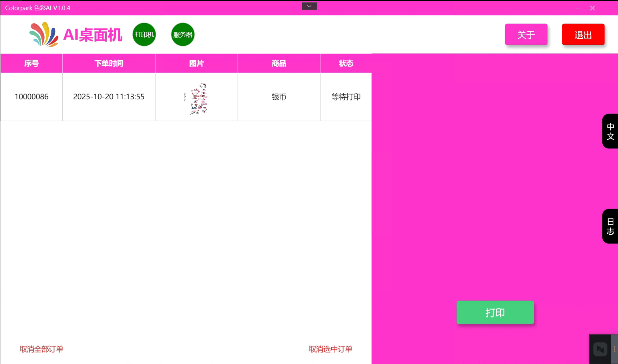Open the three-dot menu at bottom right

[614, 349]
